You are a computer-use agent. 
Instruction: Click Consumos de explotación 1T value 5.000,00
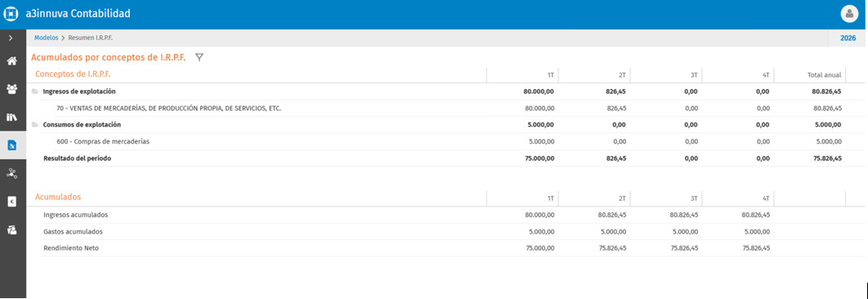[541, 124]
